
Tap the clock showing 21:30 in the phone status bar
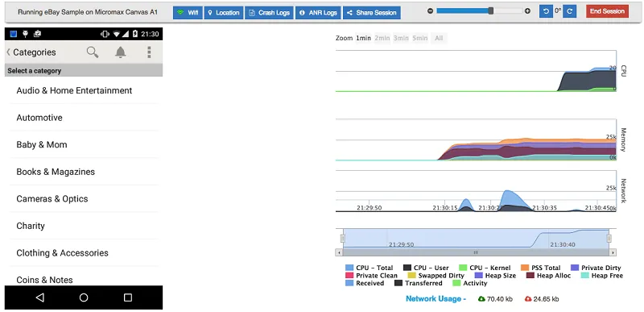pos(150,34)
